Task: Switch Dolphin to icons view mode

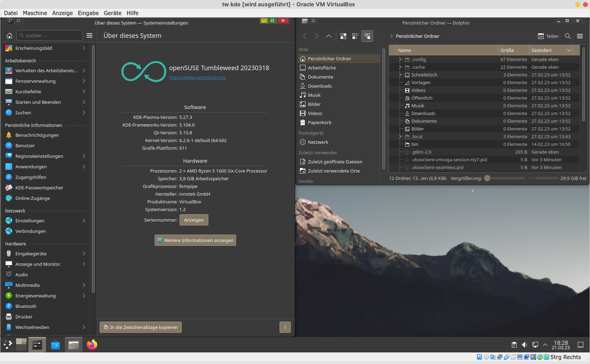Action: coord(343,36)
